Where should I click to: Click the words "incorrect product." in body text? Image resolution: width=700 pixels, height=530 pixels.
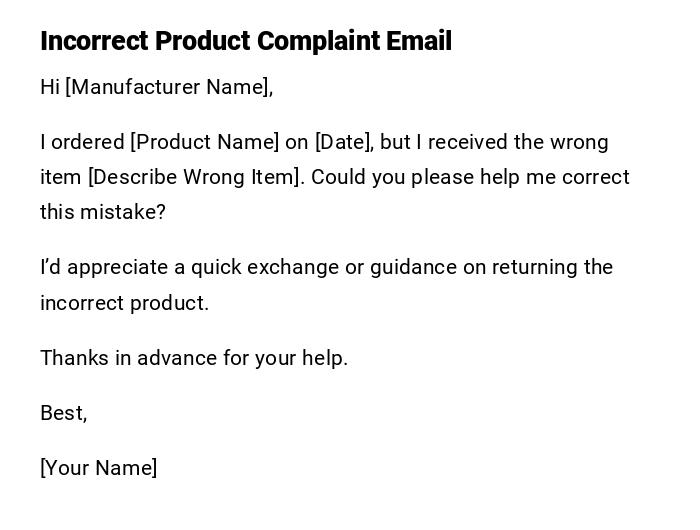[x=124, y=303]
